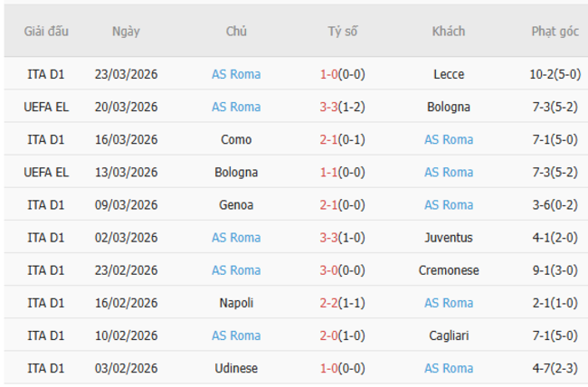
Task: Click the Giải đấu column header
Action: point(46,31)
